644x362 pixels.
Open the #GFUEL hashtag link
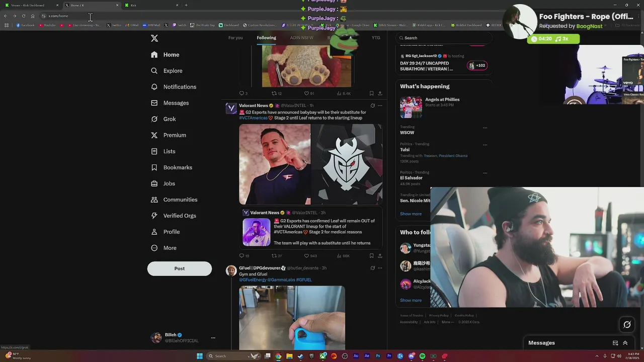coord(304,280)
